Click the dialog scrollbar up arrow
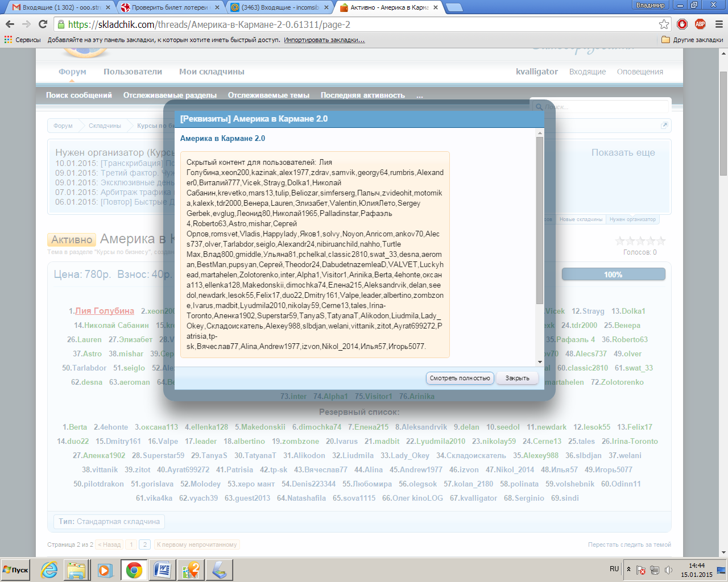The height and width of the screenshot is (582, 728). [540, 133]
